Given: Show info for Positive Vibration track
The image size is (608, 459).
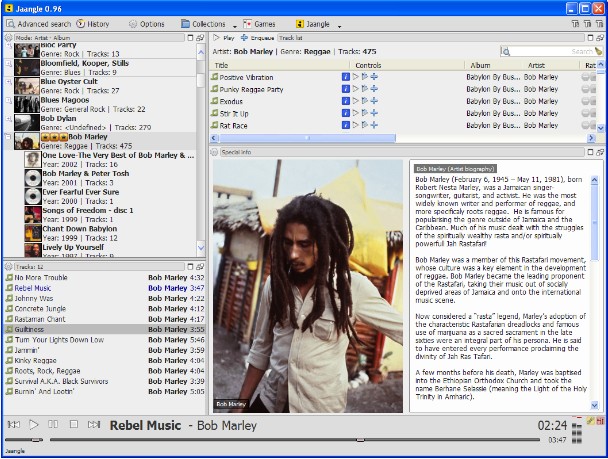Looking at the screenshot, I should [x=345, y=77].
